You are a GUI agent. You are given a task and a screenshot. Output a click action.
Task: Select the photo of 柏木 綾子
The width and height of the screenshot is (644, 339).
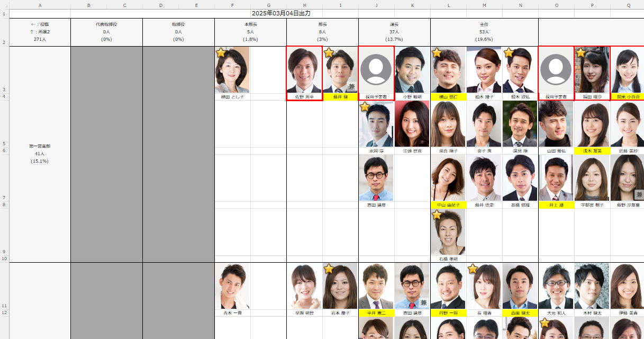484,69
